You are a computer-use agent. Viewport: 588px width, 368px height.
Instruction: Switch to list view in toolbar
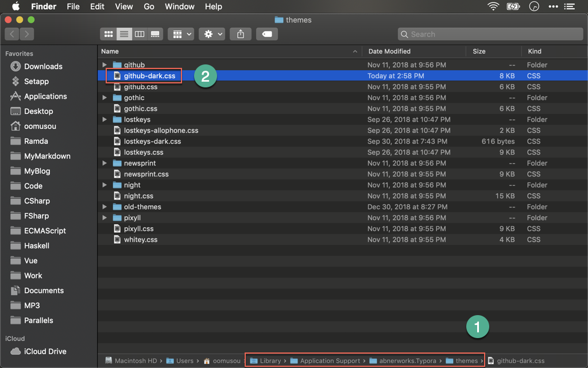tap(124, 34)
